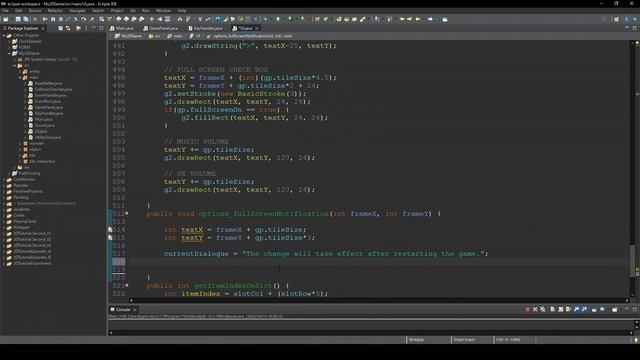The height and width of the screenshot is (360, 640).
Task: Place cursor on currentDialogue line 517
Action: [326, 254]
